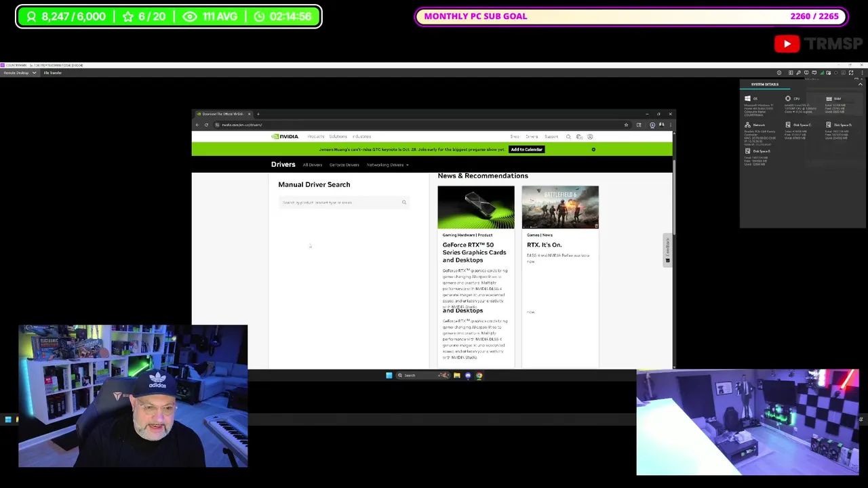Open the Chrome three-dot menu
Viewport: 868px width, 488px height.
click(x=670, y=125)
